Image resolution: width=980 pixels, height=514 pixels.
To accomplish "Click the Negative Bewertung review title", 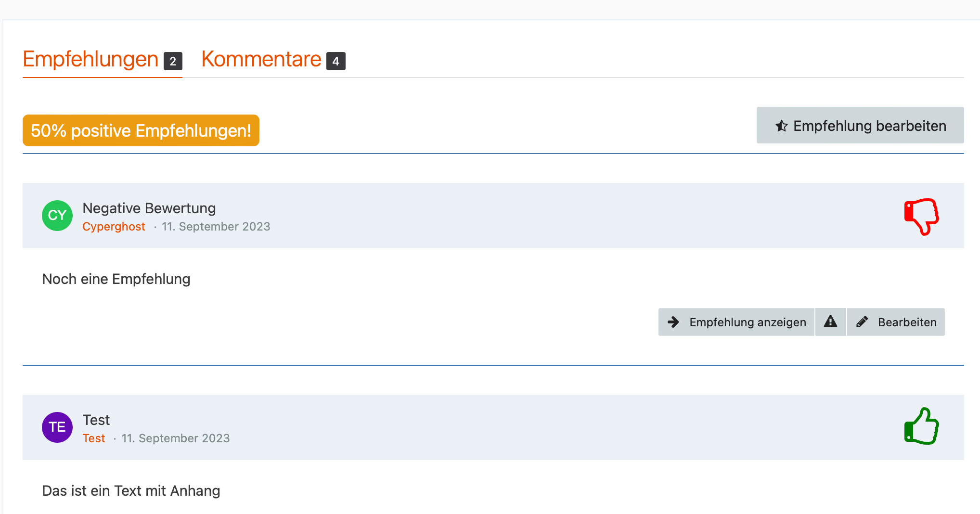I will (x=149, y=208).
